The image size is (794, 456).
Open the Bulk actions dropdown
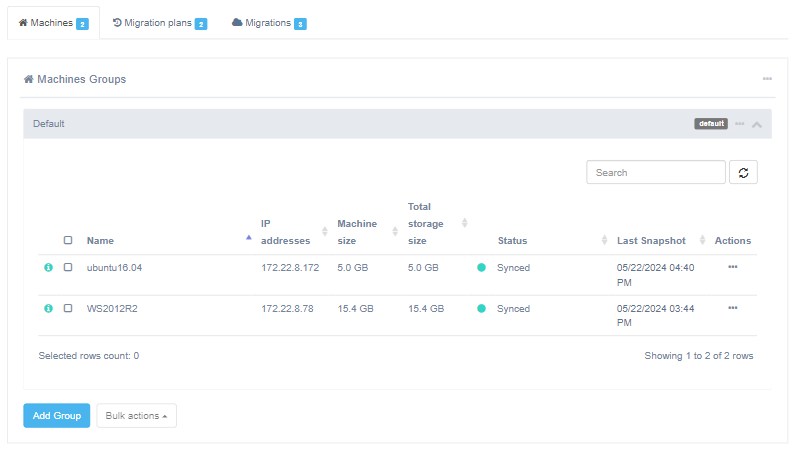click(x=136, y=416)
